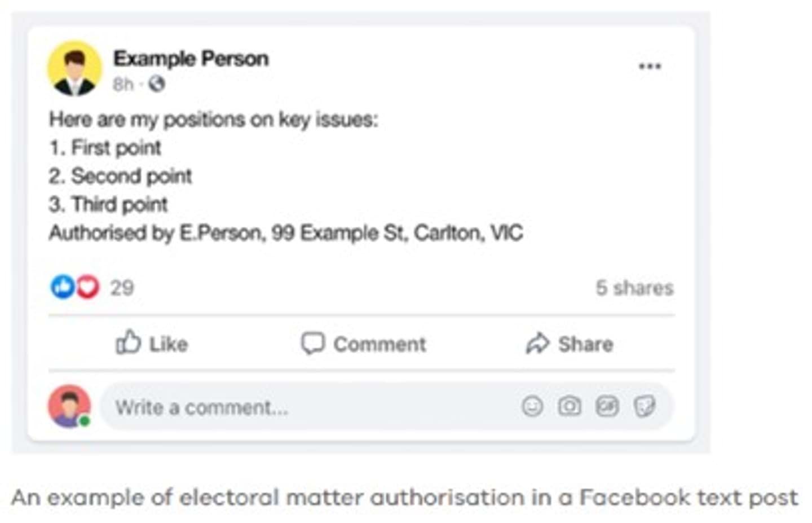
Task: Click the post's key issues heading text
Action: 214,120
